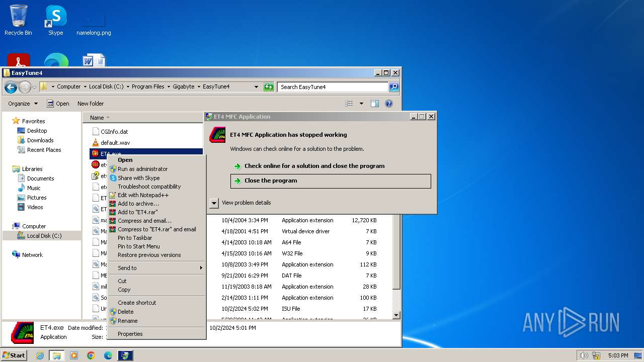Click the Search EasyTune4 field
This screenshot has height=362, width=644.
click(333, 87)
